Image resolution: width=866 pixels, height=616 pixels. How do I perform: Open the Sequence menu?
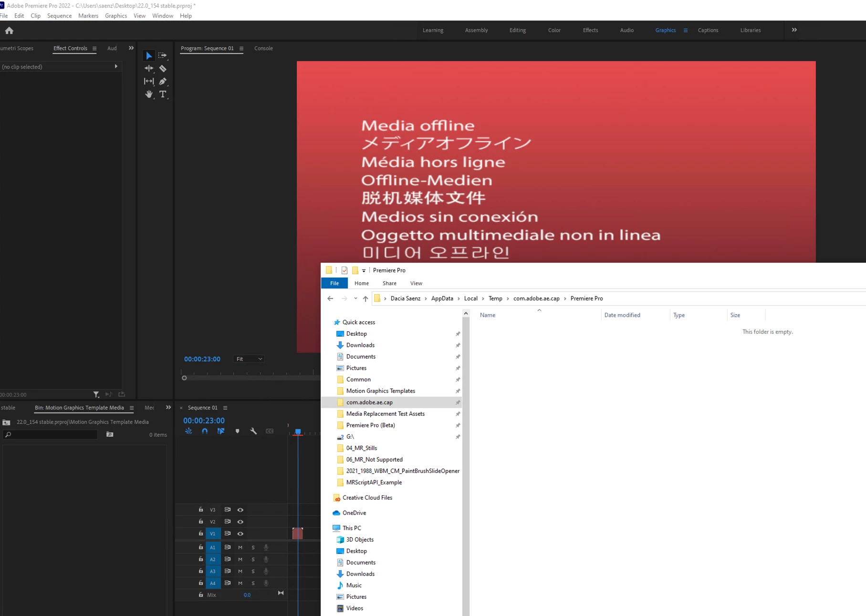[x=60, y=16]
